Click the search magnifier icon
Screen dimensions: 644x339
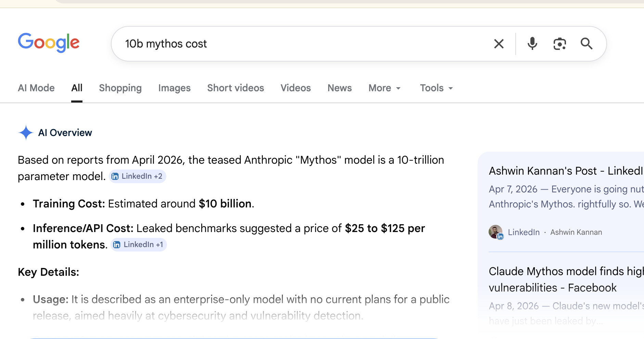[x=587, y=44]
